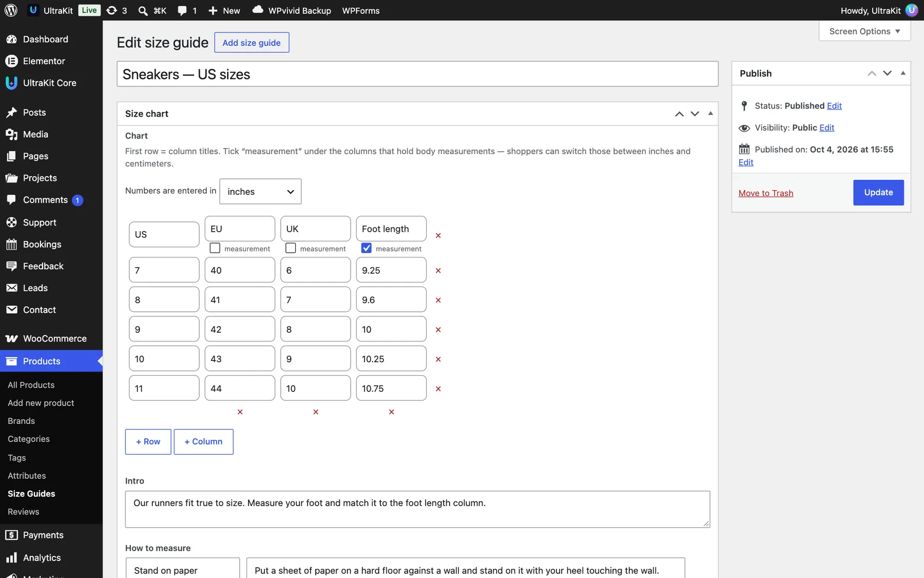924x578 pixels.
Task: Move Publish panel down
Action: 887,73
